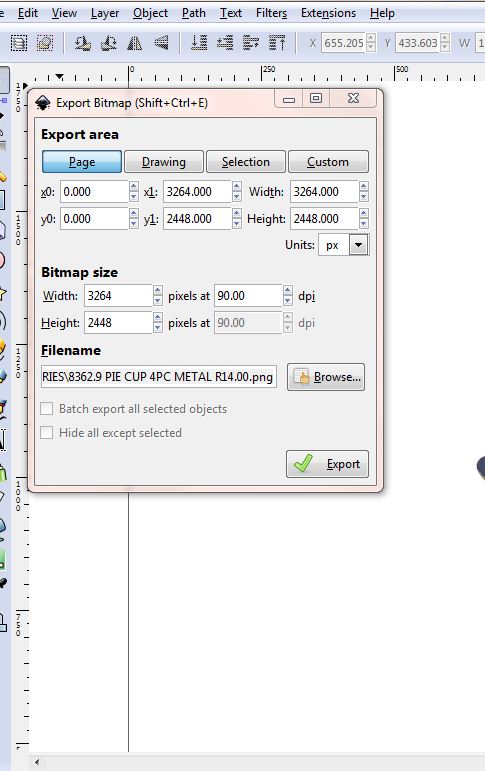This screenshot has width=485, height=771.
Task: Set export area to Page
Action: pos(82,162)
